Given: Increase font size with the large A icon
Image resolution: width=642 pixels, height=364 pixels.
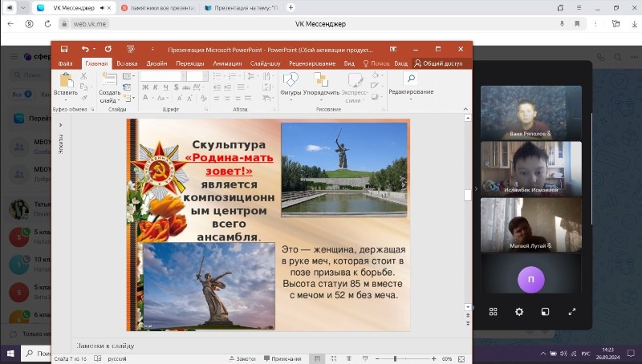Looking at the screenshot, I should tap(180, 98).
